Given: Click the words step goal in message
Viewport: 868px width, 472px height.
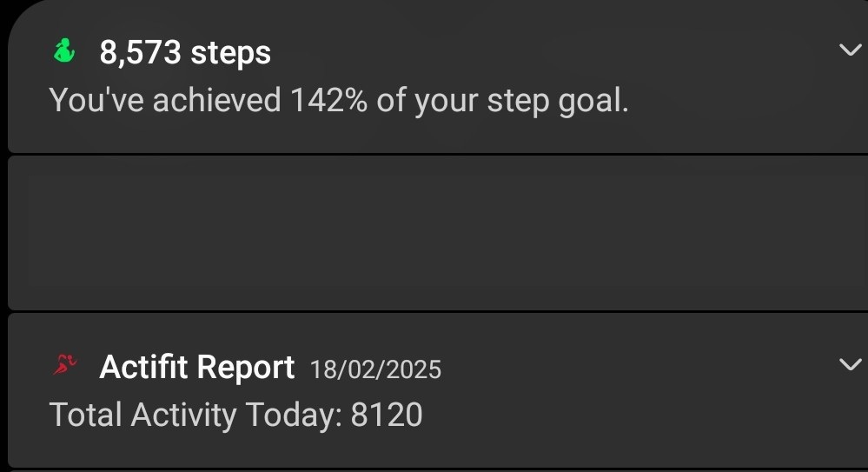Looking at the screenshot, I should tap(558, 102).
